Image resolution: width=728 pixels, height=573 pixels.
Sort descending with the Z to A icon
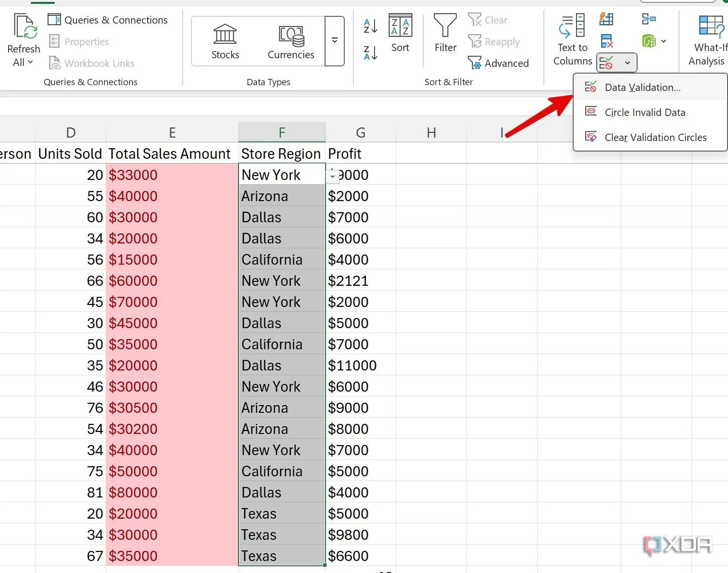(370, 52)
